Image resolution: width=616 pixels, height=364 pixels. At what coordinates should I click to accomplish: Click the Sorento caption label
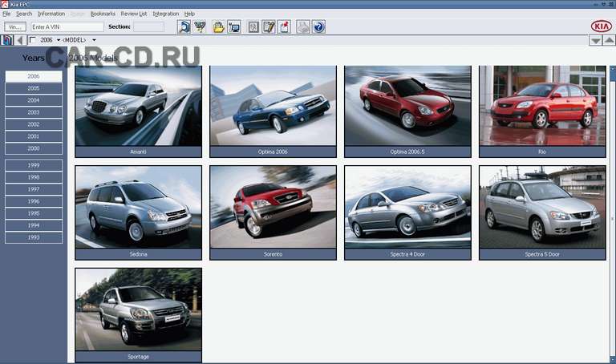[273, 254]
